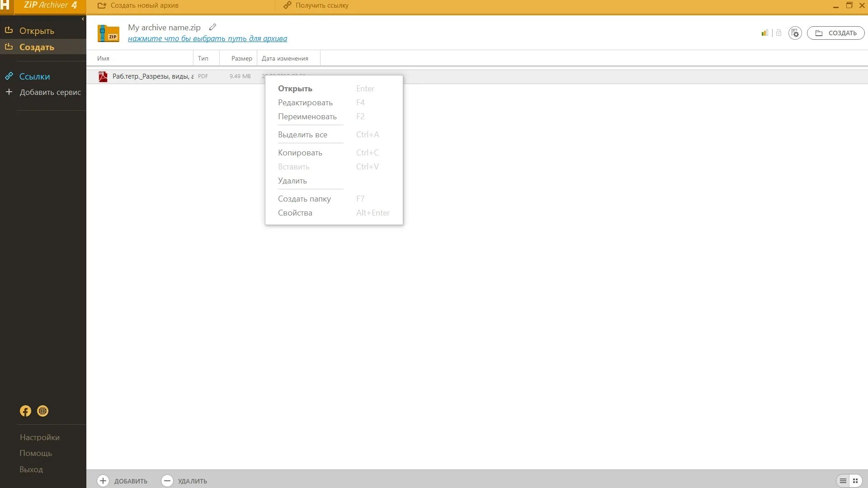Click 'Свойства' context menu entry
Viewport: 868px width, 488px height.
click(x=295, y=213)
